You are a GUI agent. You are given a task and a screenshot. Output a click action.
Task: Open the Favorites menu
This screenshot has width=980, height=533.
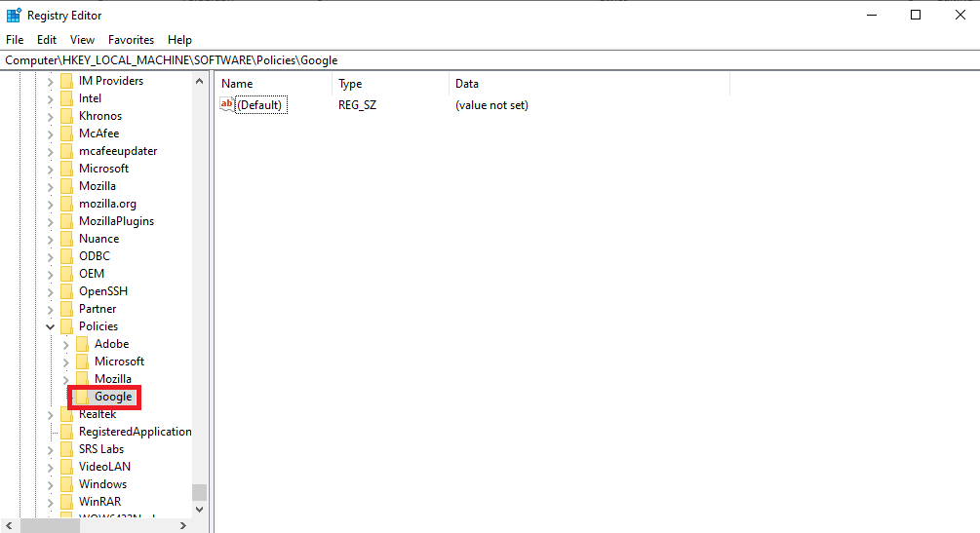(x=131, y=39)
